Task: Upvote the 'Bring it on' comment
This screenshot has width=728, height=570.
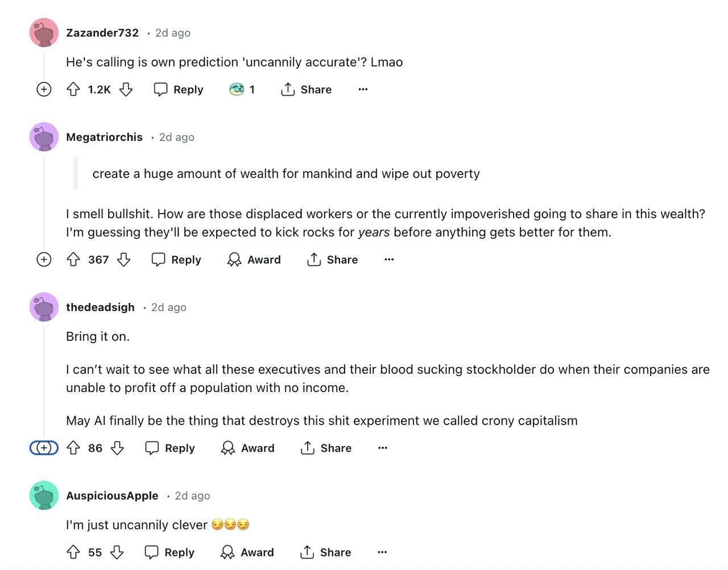Action: coord(73,448)
